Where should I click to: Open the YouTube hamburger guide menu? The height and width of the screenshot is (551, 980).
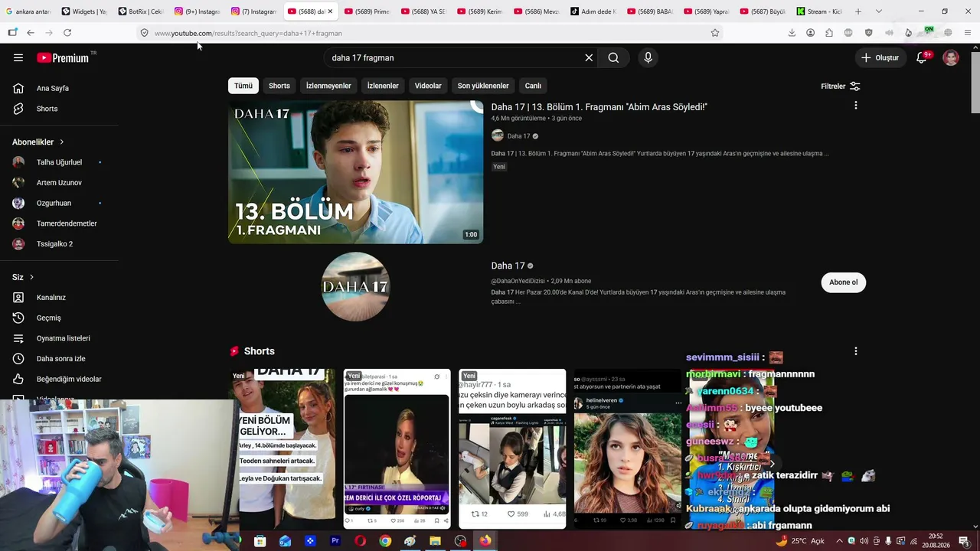coord(18,57)
